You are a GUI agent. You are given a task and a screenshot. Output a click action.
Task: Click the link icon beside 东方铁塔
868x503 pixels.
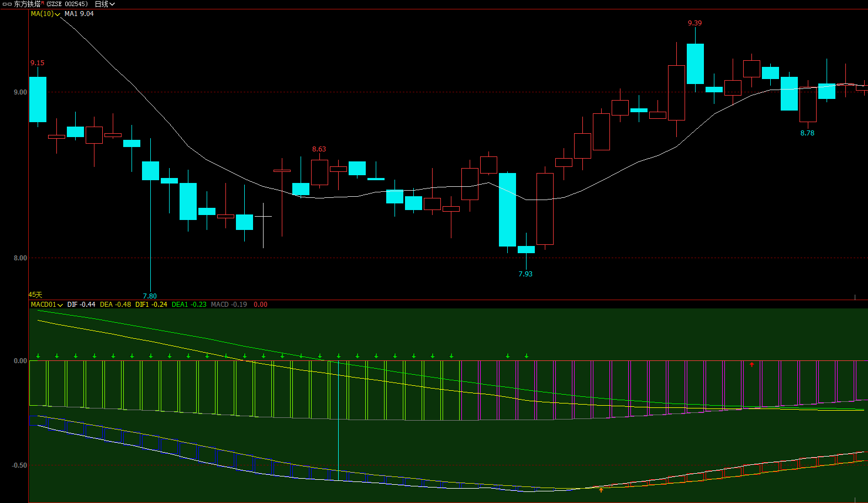pos(7,4)
